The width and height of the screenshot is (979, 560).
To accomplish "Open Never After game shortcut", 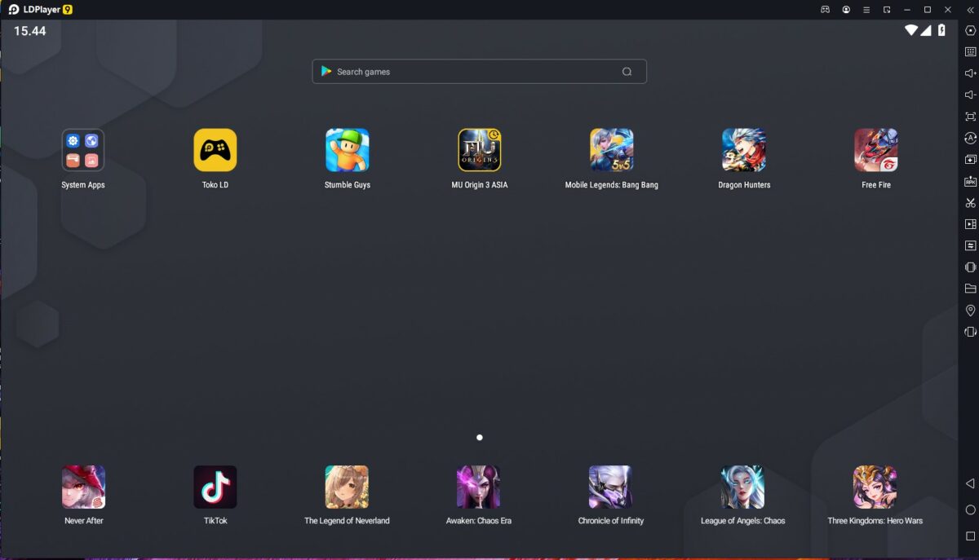I will pyautogui.click(x=83, y=487).
